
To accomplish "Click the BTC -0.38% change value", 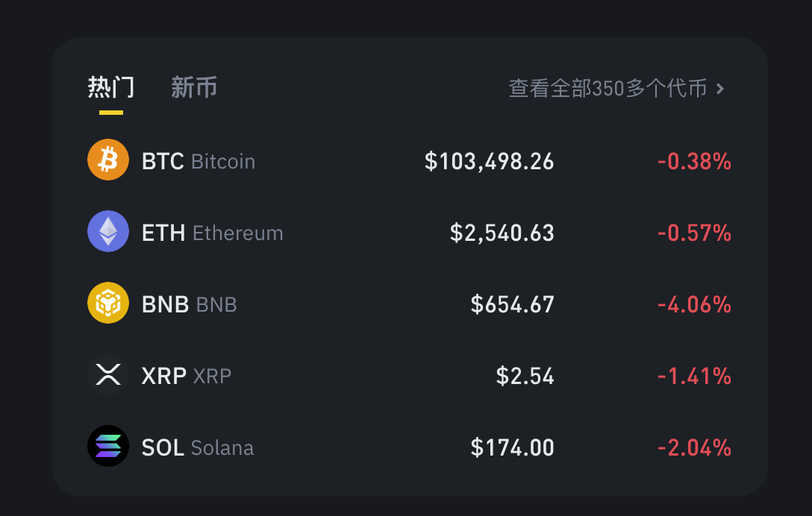I will pyautogui.click(x=694, y=162).
